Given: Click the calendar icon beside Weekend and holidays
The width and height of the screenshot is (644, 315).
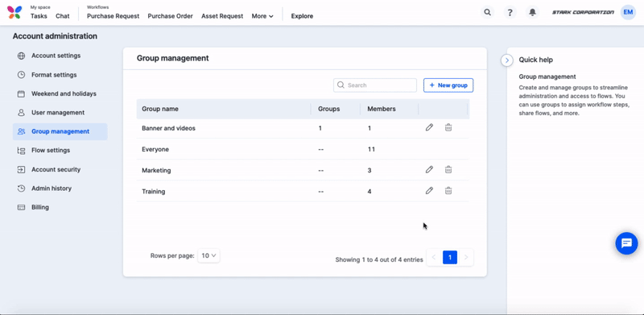Looking at the screenshot, I should click(22, 93).
